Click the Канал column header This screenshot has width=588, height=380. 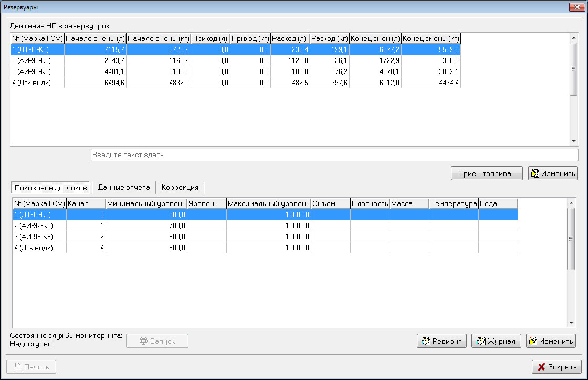pyautogui.click(x=86, y=203)
